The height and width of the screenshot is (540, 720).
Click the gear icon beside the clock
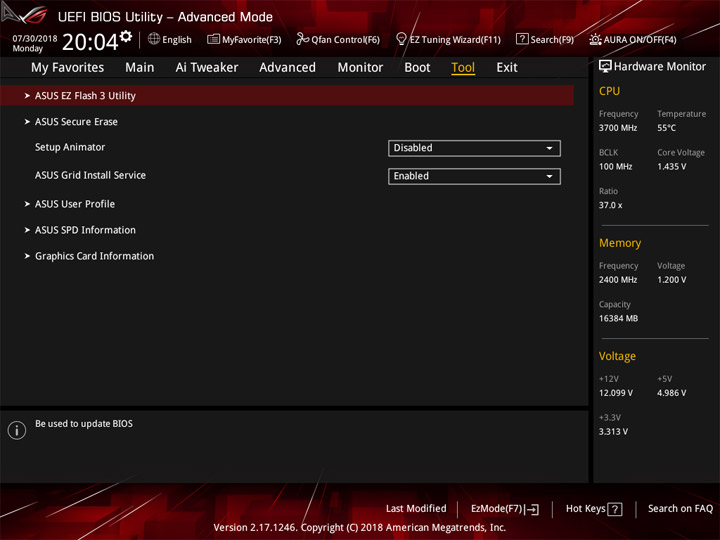tap(126, 36)
